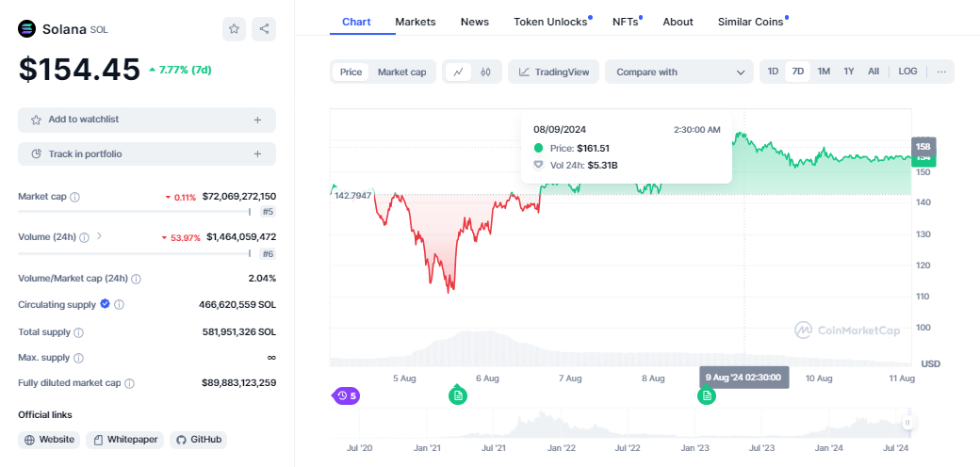
Task: Click the Market cap rank slider bar
Action: [x=135, y=212]
